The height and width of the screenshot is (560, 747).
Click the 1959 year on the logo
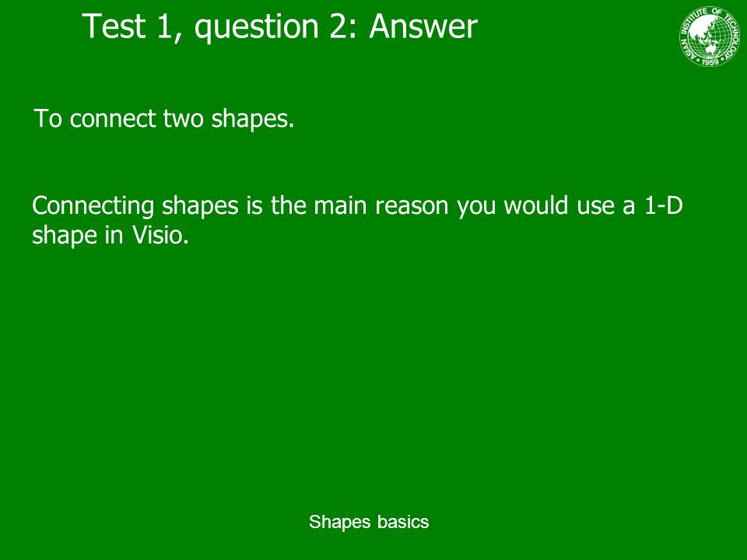(x=710, y=61)
